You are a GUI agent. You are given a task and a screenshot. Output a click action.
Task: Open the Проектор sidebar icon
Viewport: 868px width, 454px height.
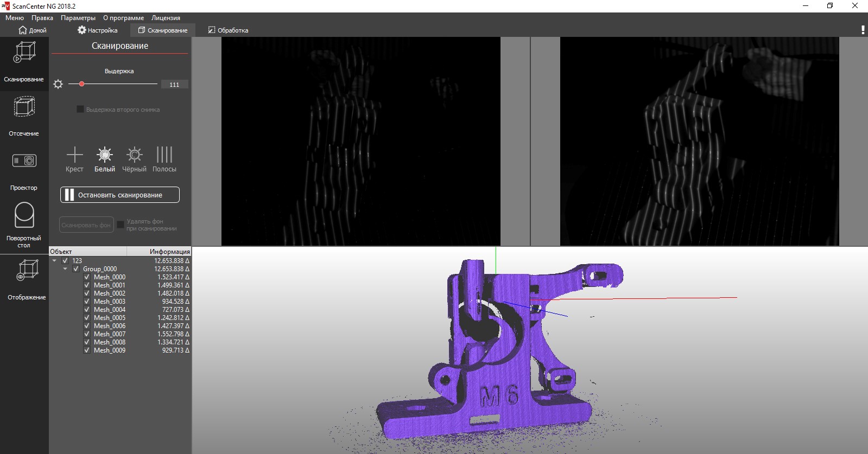(24, 161)
